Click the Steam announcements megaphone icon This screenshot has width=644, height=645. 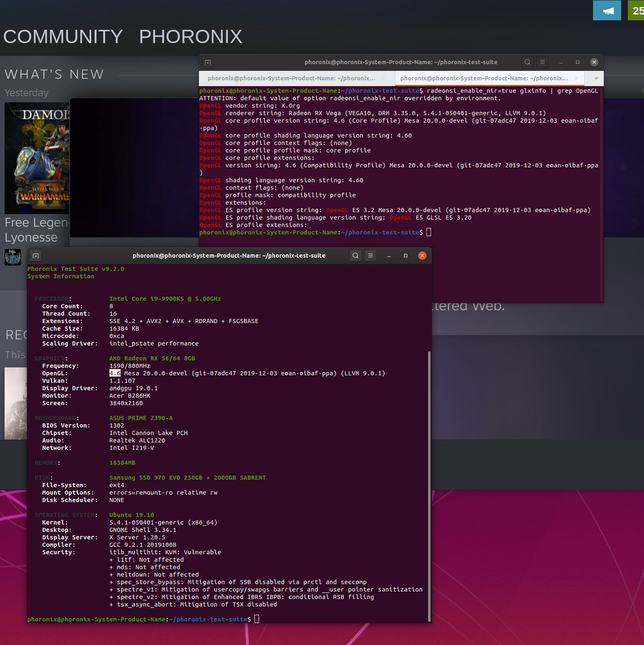click(607, 11)
